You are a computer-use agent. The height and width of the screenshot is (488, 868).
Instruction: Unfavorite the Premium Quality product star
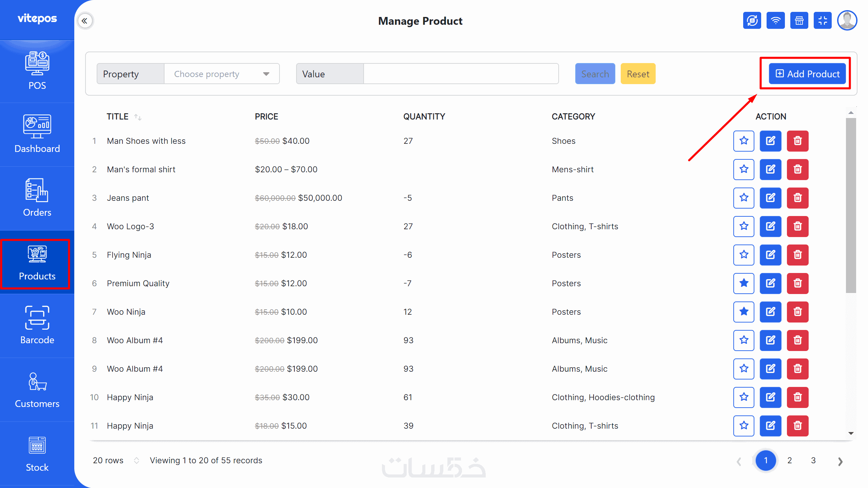click(x=744, y=283)
